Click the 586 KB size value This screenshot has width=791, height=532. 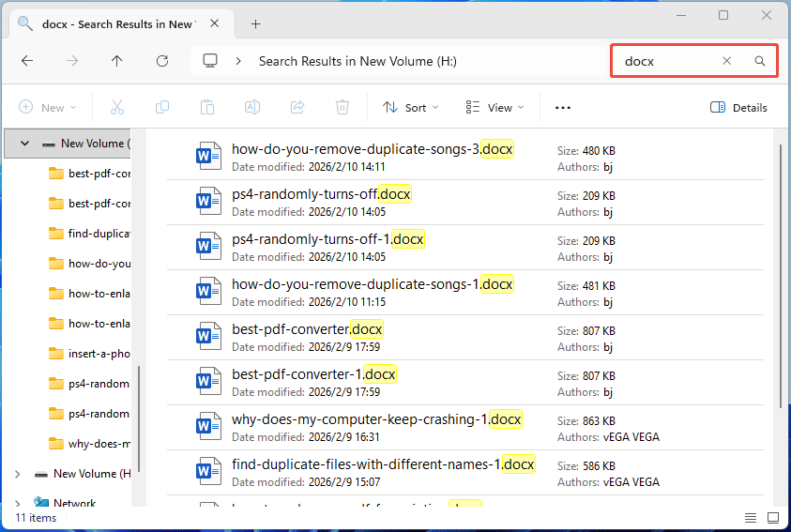pos(599,466)
